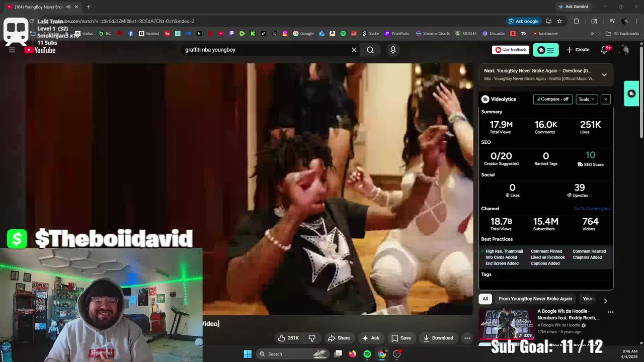Open the X (Twitter) bookmark icon
This screenshot has width=644, height=362.
coord(274,34)
